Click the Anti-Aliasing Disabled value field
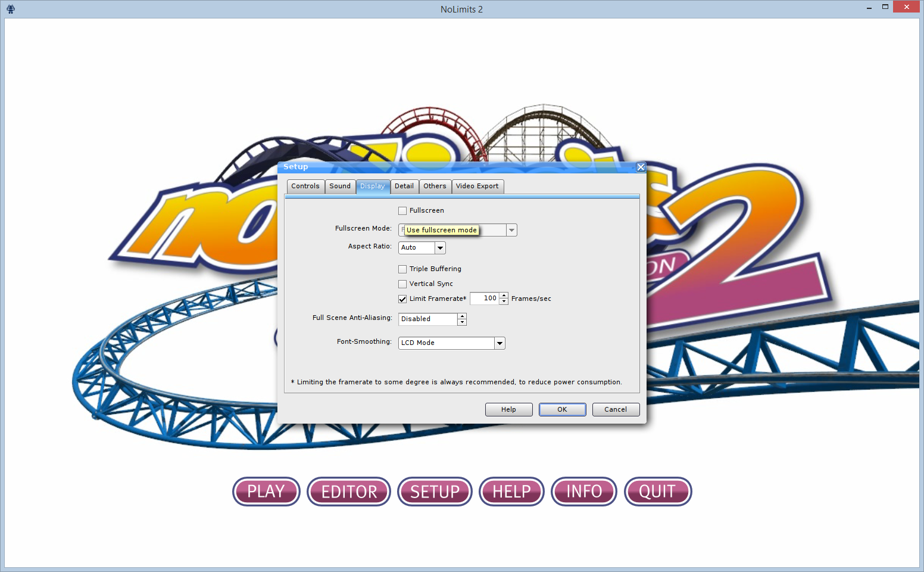The image size is (924, 572). pos(428,319)
